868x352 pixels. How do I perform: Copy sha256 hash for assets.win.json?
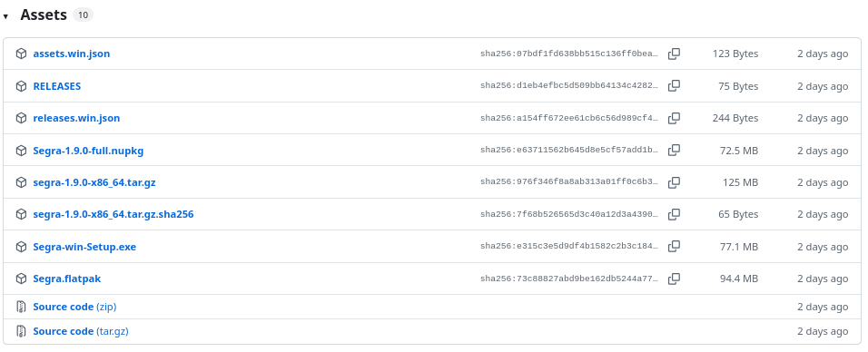(674, 54)
